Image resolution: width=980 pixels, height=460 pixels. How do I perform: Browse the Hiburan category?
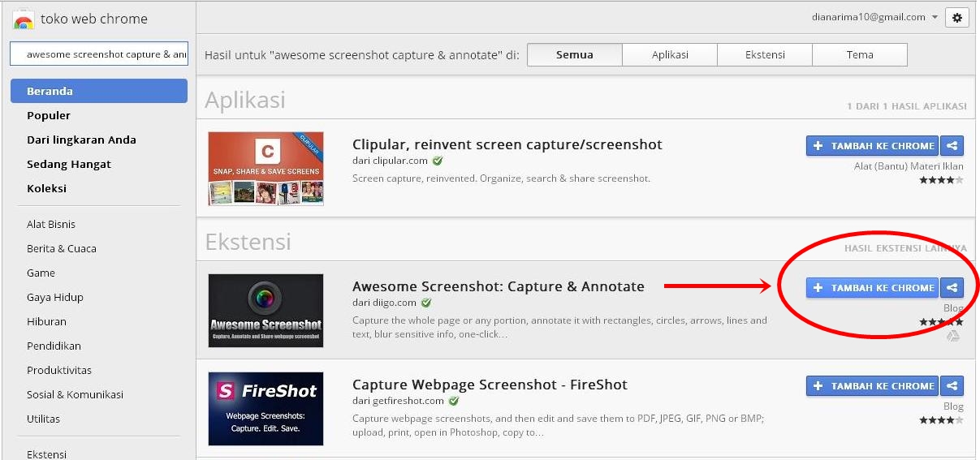(x=46, y=321)
